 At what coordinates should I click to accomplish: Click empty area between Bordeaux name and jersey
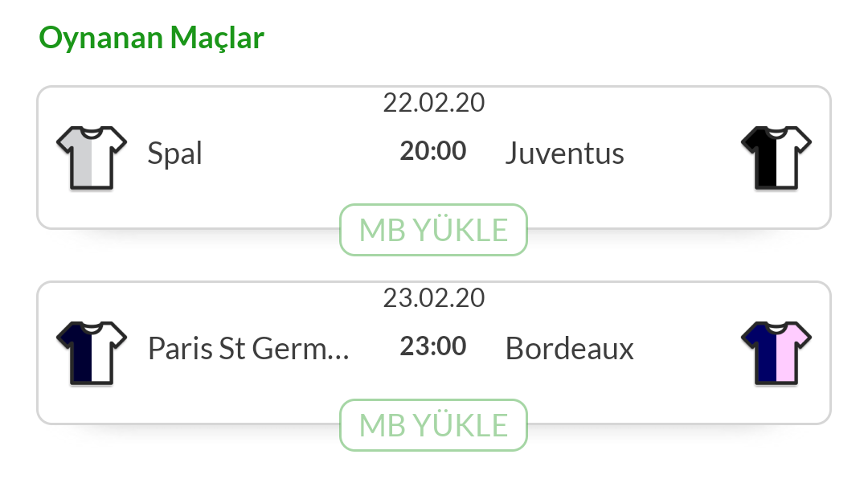(x=686, y=349)
